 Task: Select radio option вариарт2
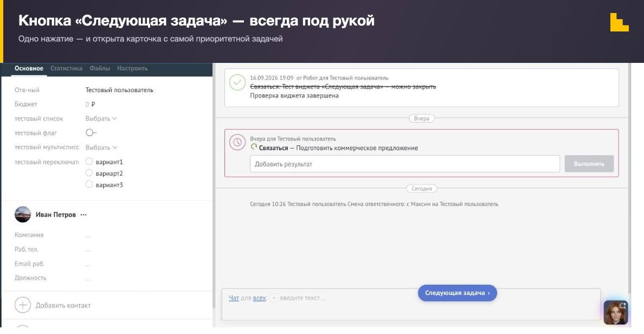pyautogui.click(x=89, y=173)
